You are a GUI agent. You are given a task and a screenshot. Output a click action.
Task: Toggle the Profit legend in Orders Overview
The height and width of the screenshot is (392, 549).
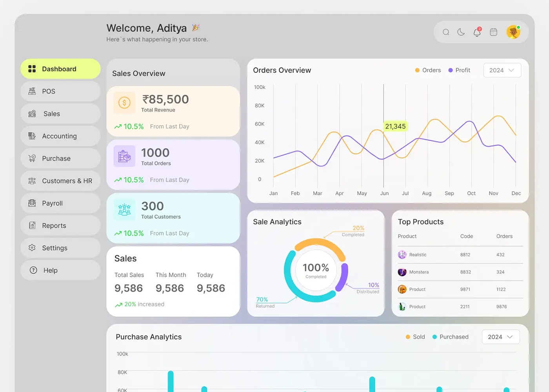(458, 70)
